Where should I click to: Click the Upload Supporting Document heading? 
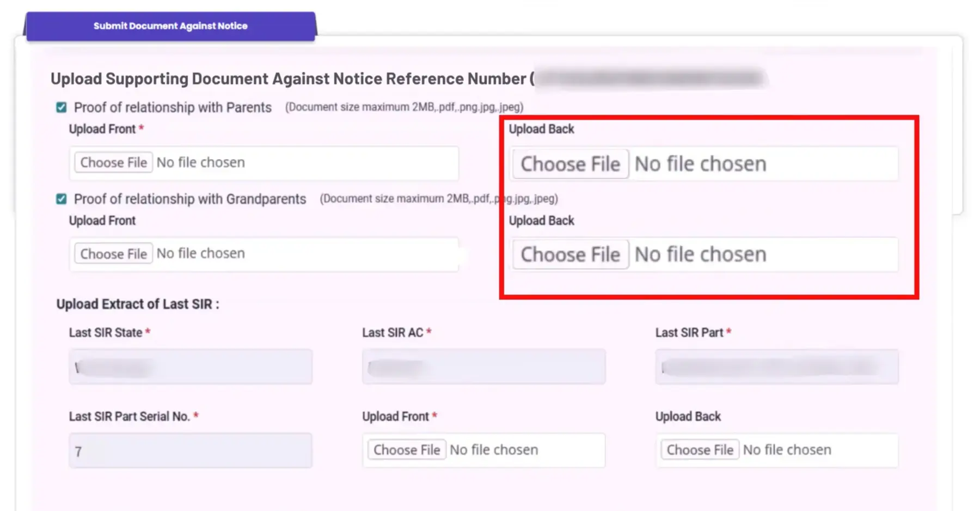(292, 79)
